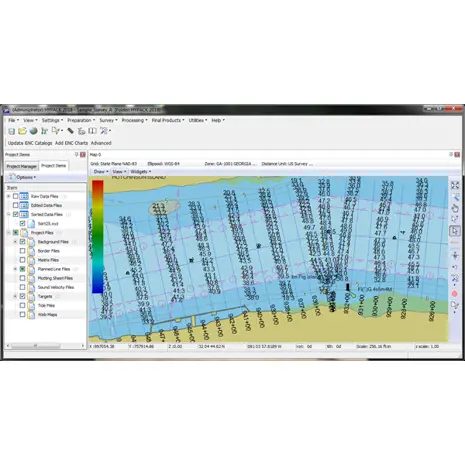
Task: Open the View dropdown in the map toolbar
Action: pyautogui.click(x=119, y=172)
